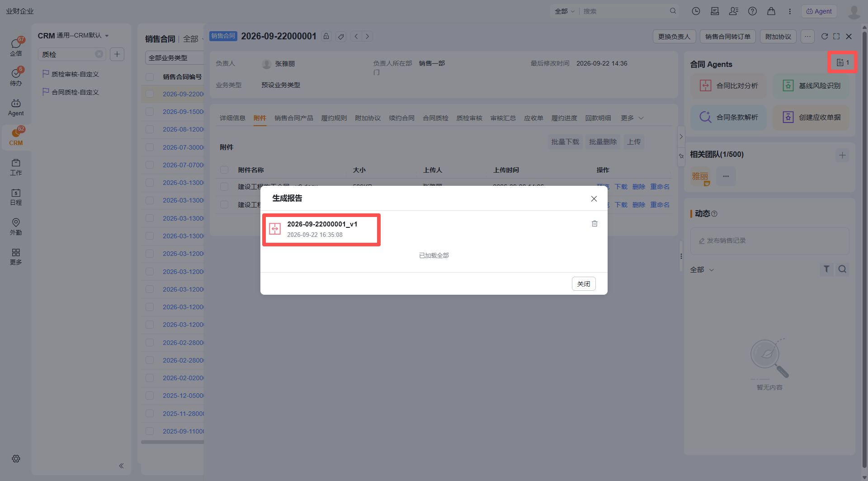Collapse the CRM navigation panel
Image resolution: width=868 pixels, height=481 pixels.
pos(121,466)
